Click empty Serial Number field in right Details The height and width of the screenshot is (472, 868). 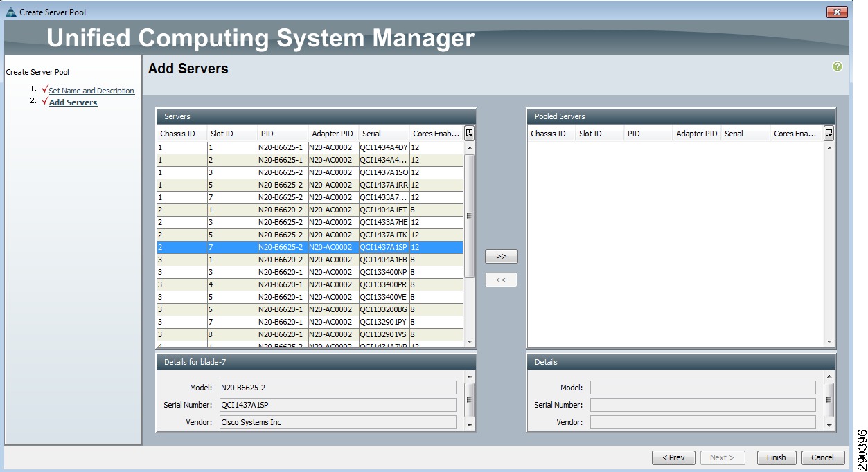point(703,405)
